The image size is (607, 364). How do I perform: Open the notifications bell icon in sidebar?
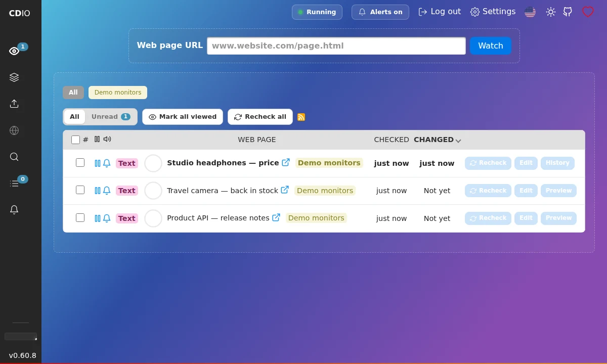[14, 209]
